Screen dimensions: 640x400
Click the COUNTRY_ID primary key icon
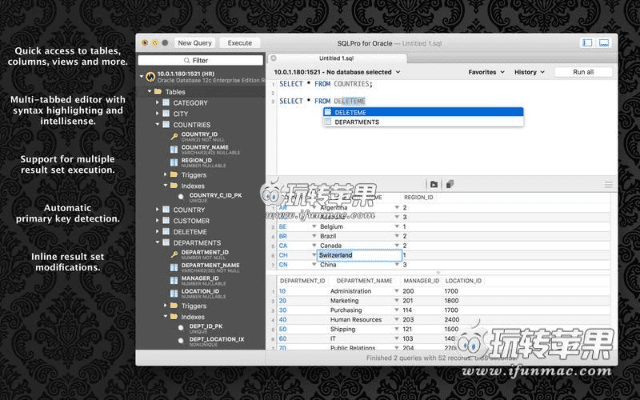(175, 136)
